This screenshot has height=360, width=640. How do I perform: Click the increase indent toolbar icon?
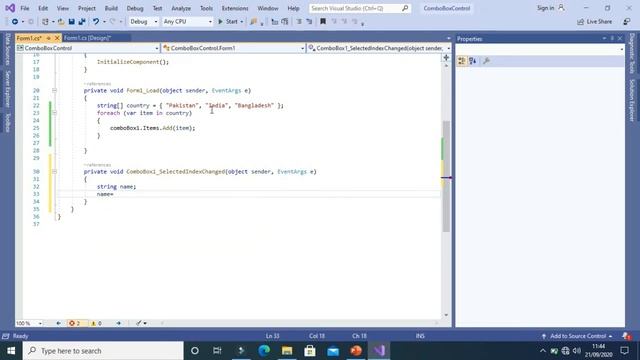pyautogui.click(x=309, y=22)
